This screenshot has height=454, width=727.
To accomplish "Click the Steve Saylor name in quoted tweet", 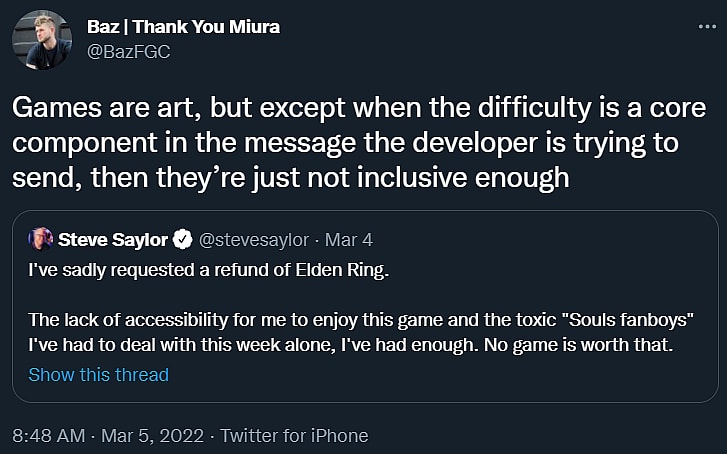I will coord(114,239).
